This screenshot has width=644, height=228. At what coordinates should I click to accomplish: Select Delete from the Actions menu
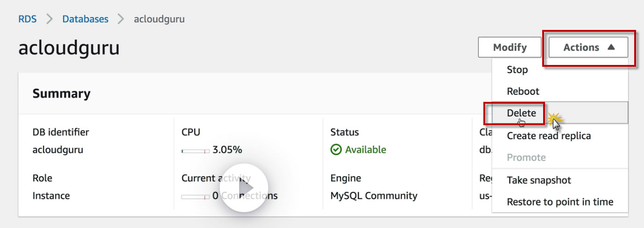click(521, 113)
